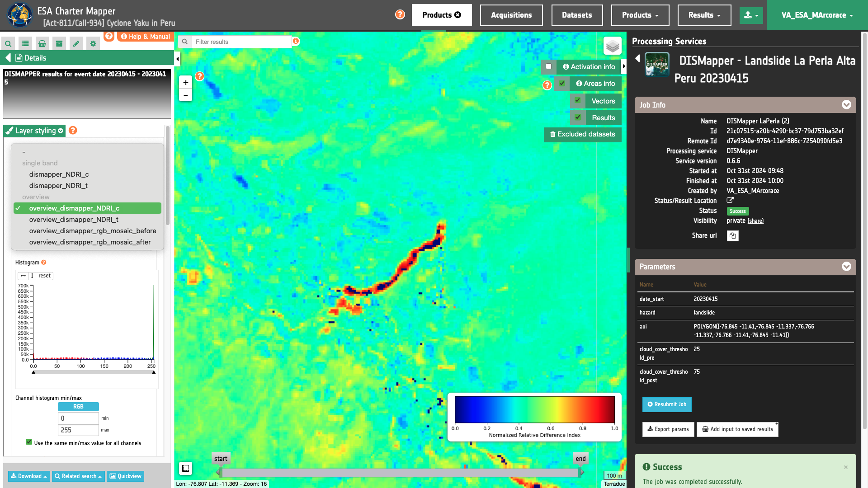Screen dimensions: 868x488
Task: Select overview_dismapper_NDRI_t from the band list
Action: (74, 220)
